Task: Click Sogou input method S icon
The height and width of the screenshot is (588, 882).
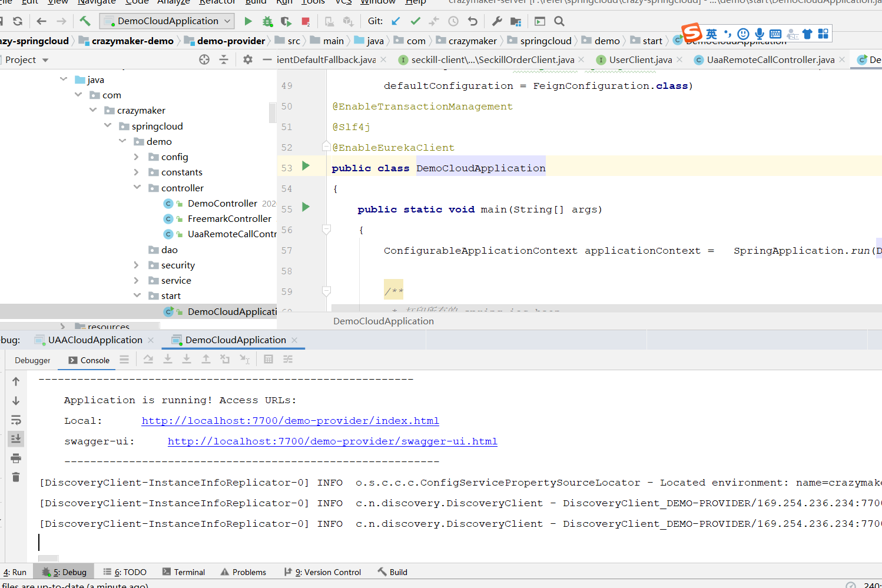Action: [692, 33]
